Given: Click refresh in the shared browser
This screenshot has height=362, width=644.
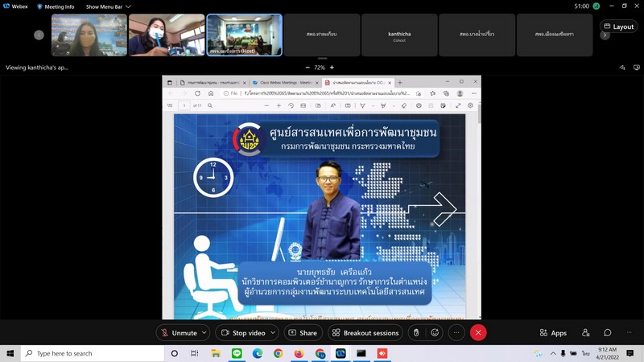Looking at the screenshot, I should point(197,93).
